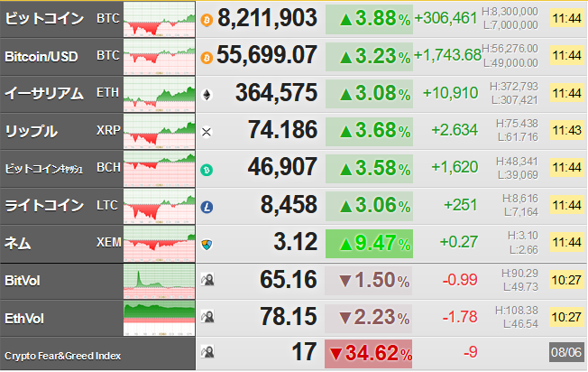Click the Fear&Greed index value 17

coord(304,352)
